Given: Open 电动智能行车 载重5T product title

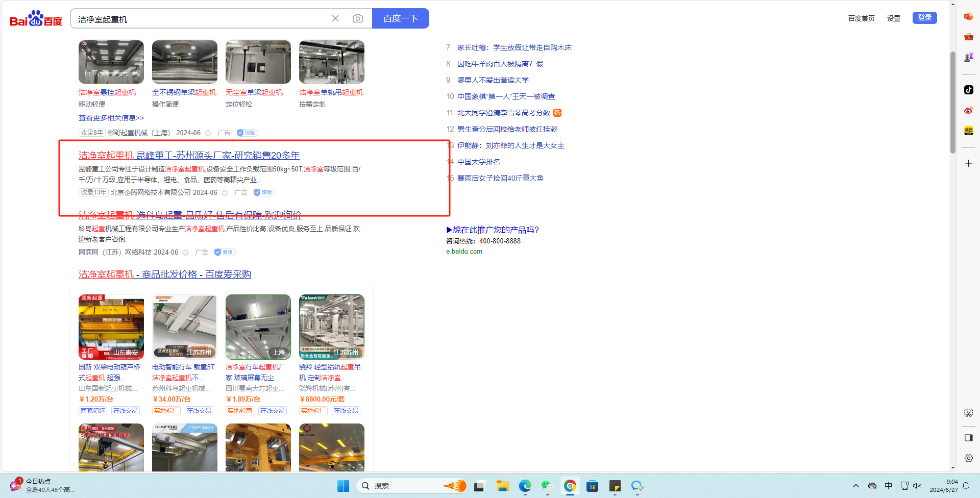Looking at the screenshot, I should (184, 372).
